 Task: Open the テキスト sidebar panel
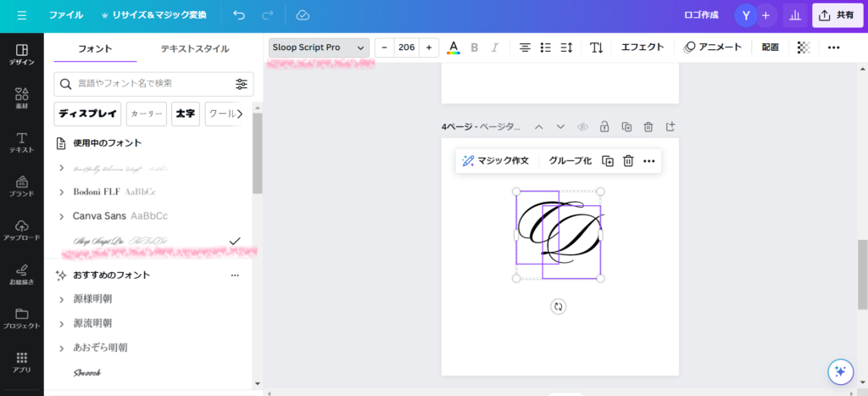(x=21, y=142)
